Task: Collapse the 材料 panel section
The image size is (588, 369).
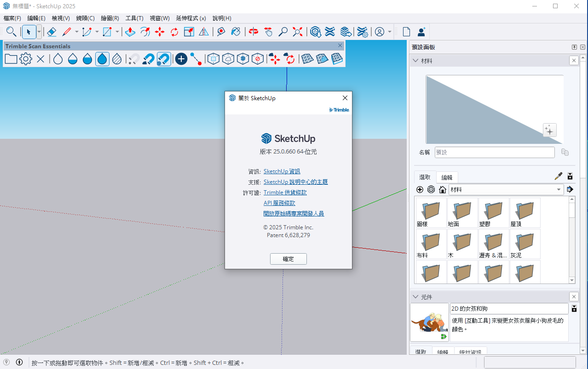Action: (x=416, y=61)
